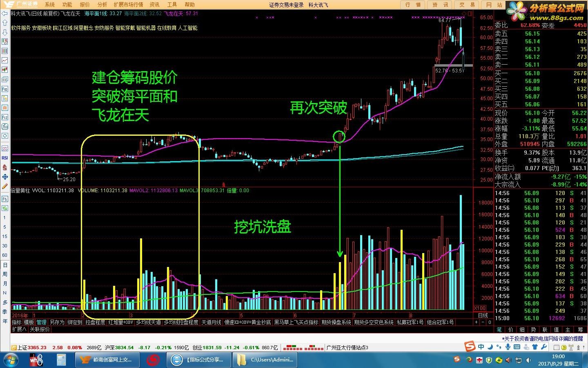The height and width of the screenshot is (368, 588).
Task: Click the down arrow icon in left sidebar
Action: click(5, 33)
